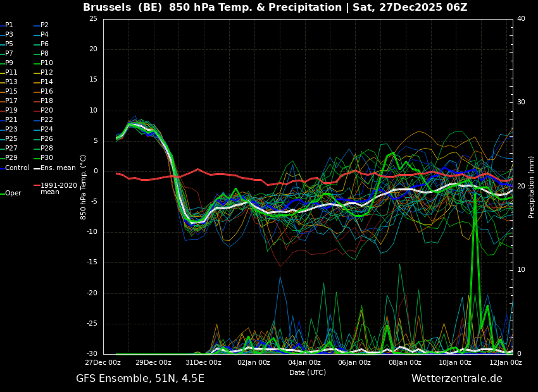Viewport: 538px width, 392px height.
Task: Click the 12Jan 00z date label
Action: (504, 362)
